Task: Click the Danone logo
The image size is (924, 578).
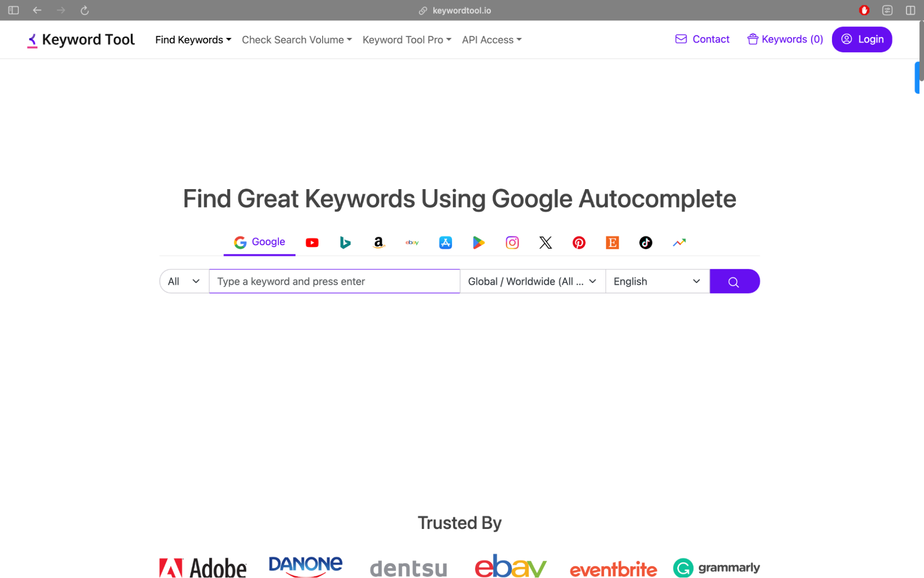Action: (306, 566)
